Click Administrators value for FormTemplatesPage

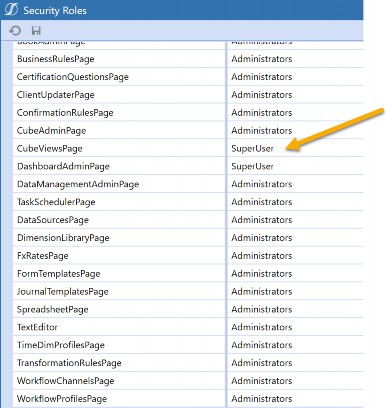[x=262, y=274]
